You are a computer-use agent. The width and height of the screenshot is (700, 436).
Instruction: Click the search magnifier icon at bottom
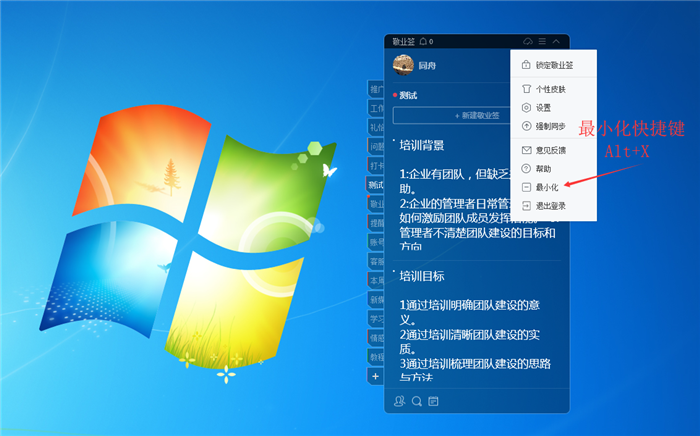tap(417, 401)
